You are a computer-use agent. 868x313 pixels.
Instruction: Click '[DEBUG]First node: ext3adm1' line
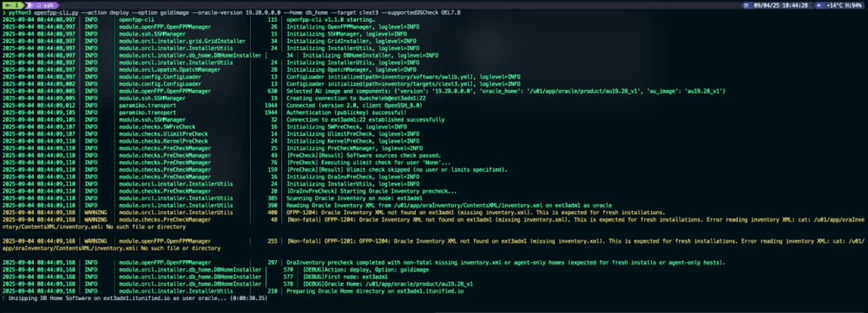(345, 277)
